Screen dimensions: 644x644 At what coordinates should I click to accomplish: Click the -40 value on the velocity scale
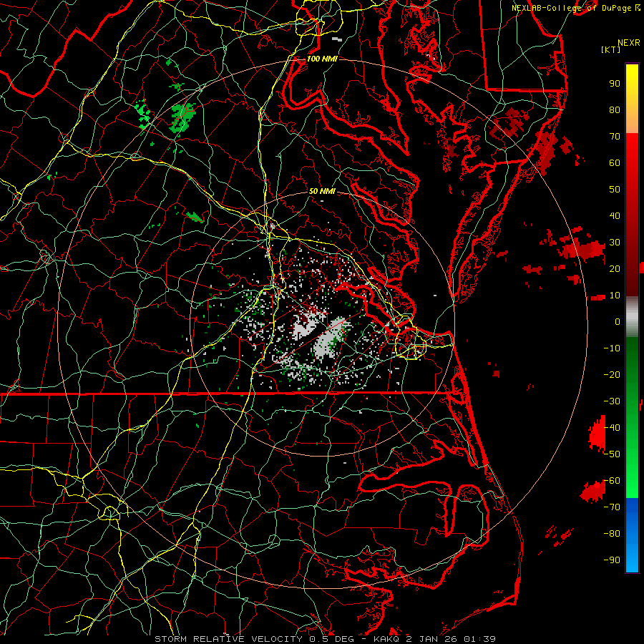612,428
